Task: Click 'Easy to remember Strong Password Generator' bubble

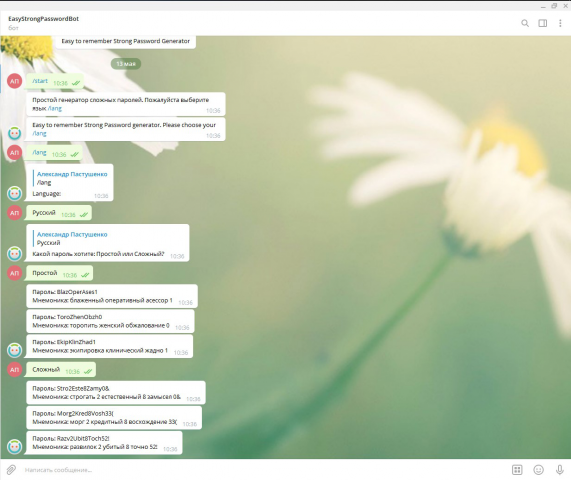Action: point(125,42)
